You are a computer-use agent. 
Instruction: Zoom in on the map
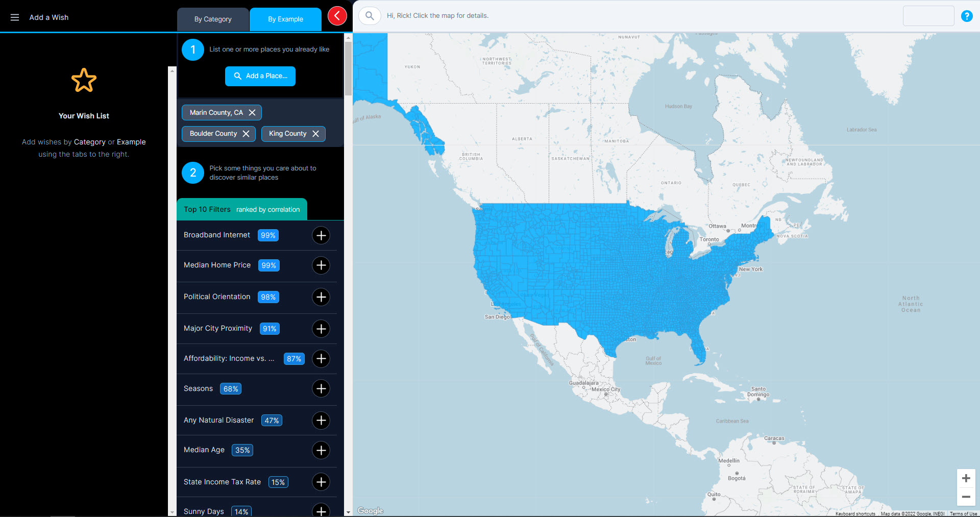966,478
